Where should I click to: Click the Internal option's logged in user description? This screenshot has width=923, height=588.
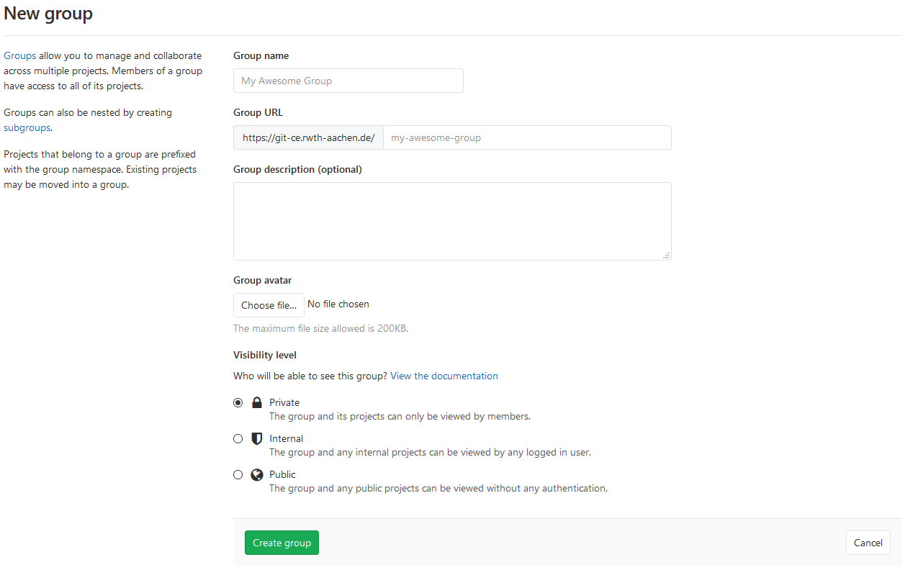point(430,452)
